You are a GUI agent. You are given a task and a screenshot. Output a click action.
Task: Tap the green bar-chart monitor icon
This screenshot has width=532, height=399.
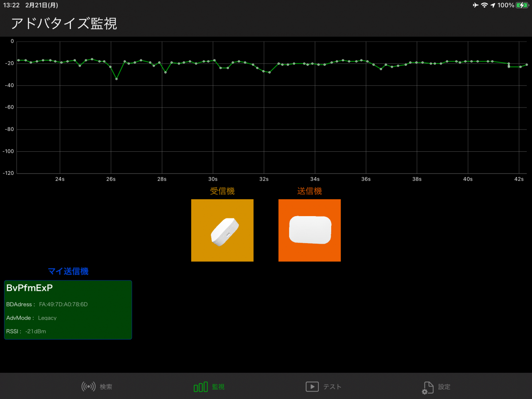200,387
